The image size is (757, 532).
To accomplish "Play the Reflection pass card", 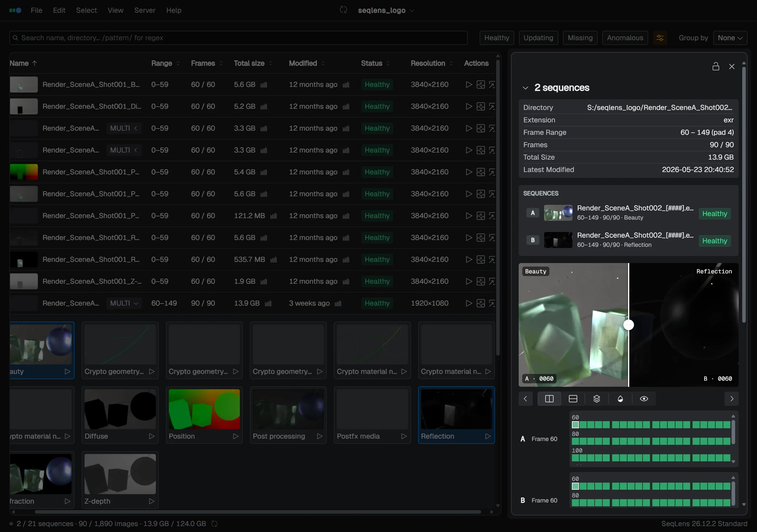I will point(488,436).
